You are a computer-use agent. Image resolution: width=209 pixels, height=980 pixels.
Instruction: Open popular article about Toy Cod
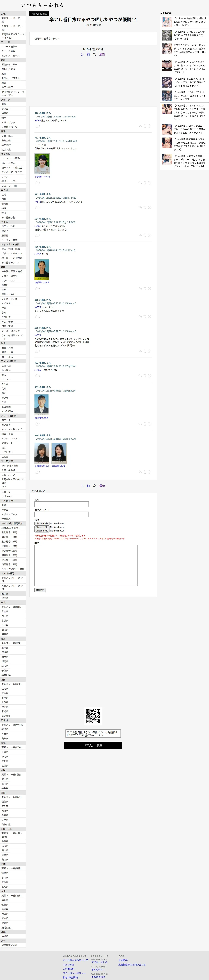[x=184, y=22]
